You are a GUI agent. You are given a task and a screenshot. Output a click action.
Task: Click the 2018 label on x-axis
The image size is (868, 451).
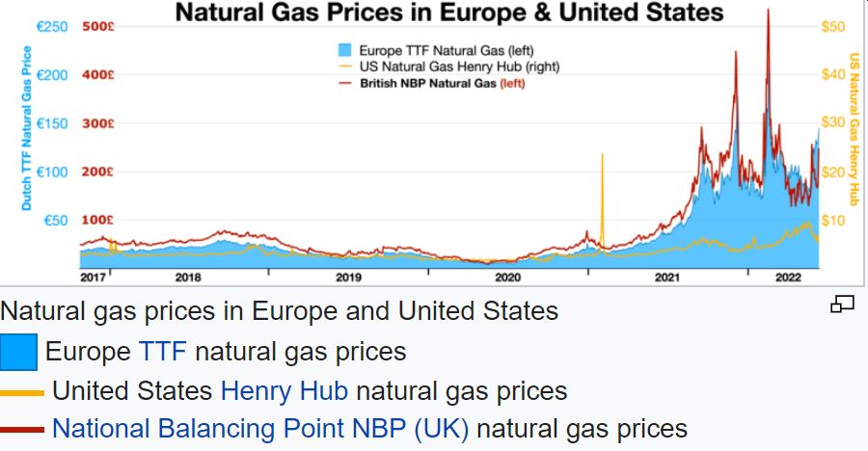tap(188, 278)
